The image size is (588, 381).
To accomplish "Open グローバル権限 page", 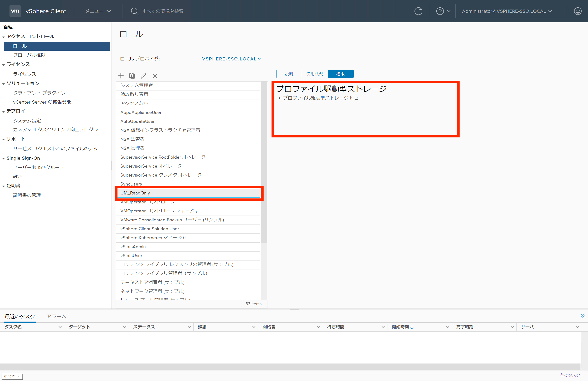I will coord(29,55).
